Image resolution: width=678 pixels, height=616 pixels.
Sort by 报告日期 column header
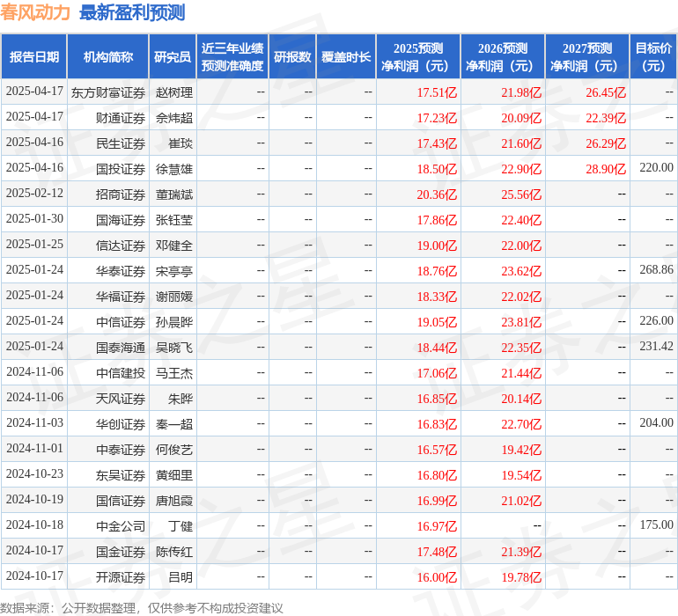point(34,57)
